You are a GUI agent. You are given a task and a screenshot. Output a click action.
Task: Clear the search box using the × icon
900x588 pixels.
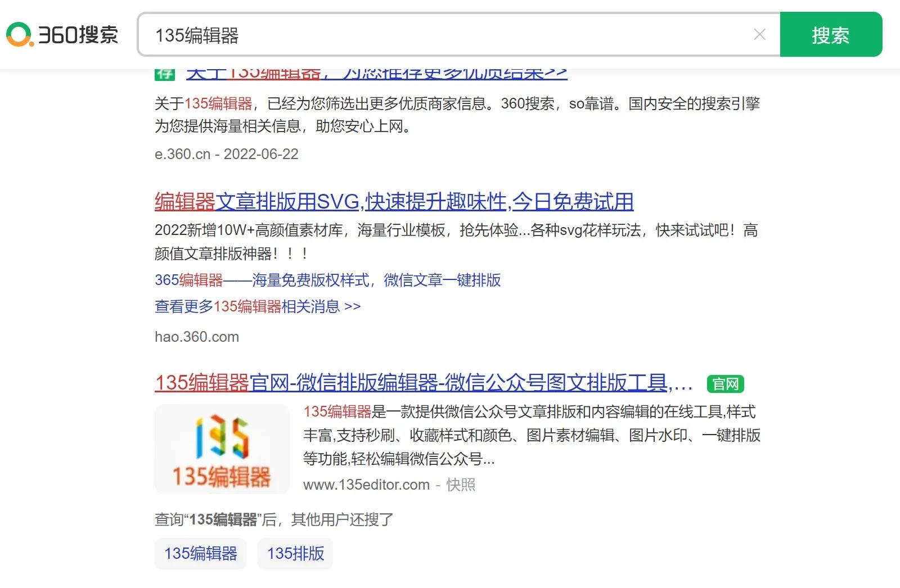759,35
